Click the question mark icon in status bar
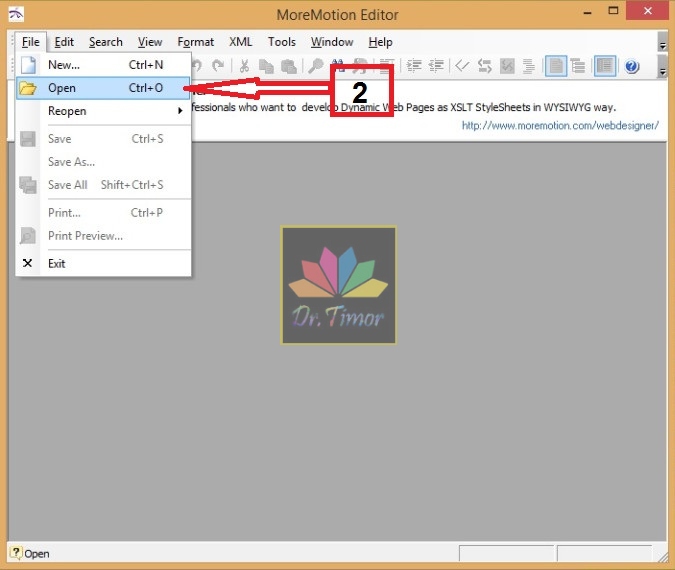 tap(15, 552)
